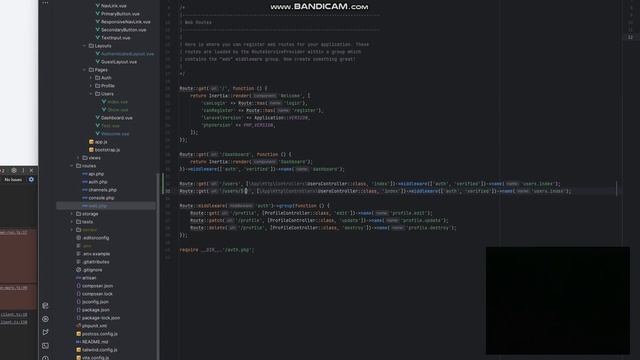Open the Problems icon at the sidebar bottom

click(x=45, y=358)
